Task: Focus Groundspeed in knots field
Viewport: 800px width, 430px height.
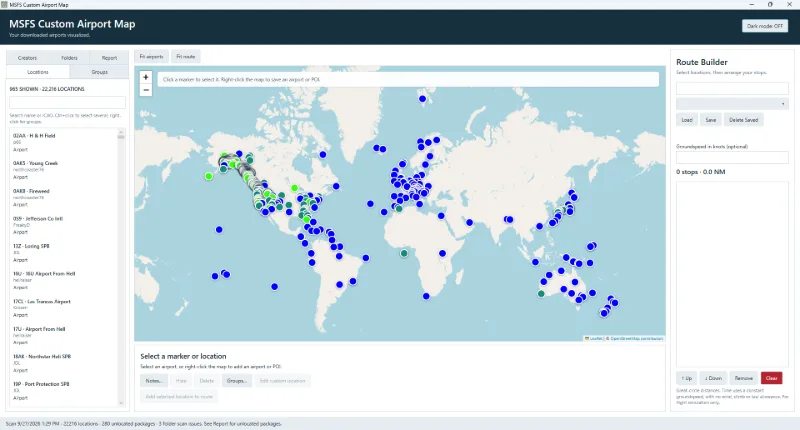Action: click(732, 157)
